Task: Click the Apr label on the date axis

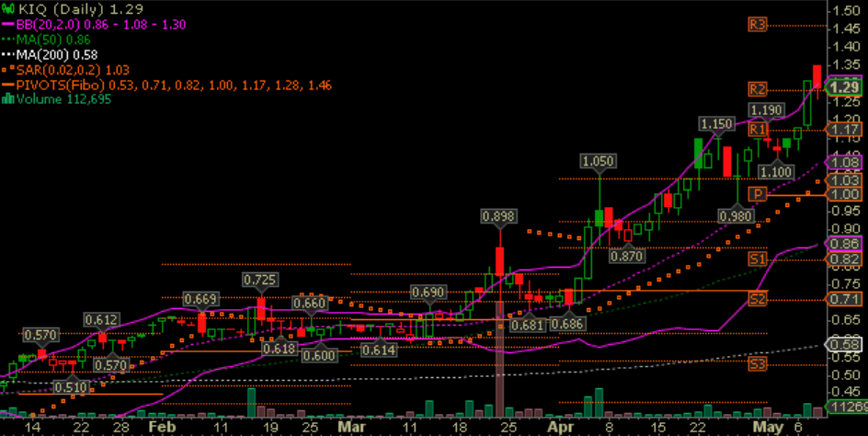Action: point(558,428)
